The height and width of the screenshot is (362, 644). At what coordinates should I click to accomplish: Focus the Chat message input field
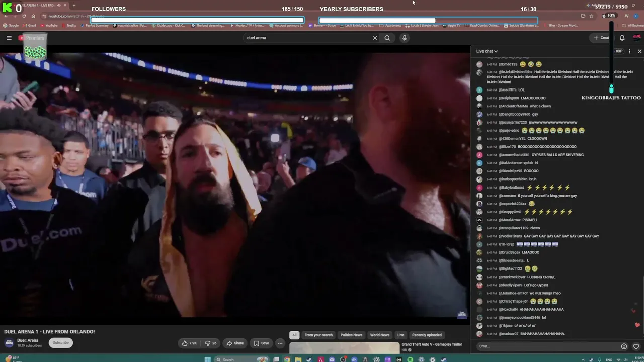point(548,346)
